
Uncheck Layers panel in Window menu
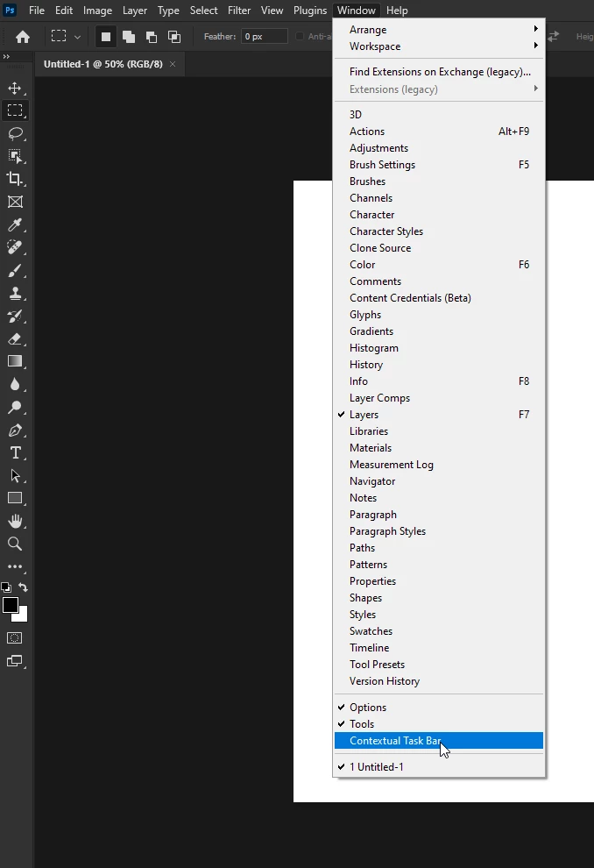coord(439,415)
